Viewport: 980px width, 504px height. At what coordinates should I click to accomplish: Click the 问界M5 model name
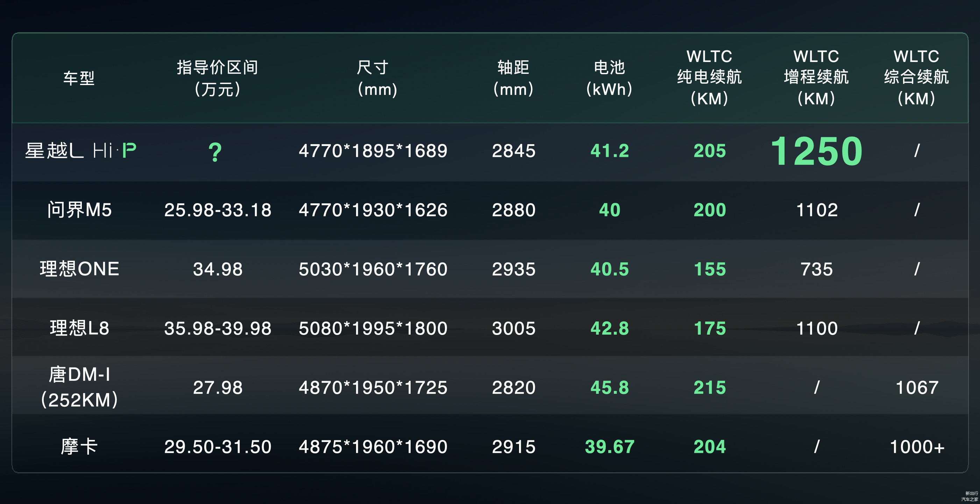(79, 210)
